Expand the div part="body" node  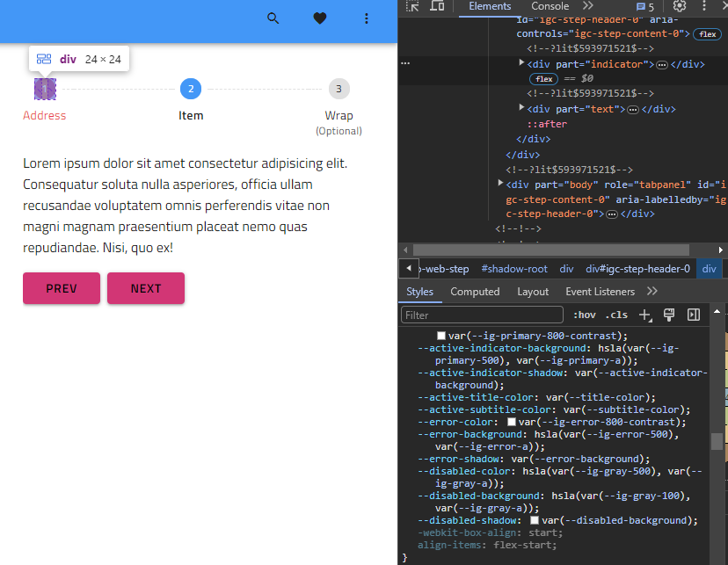tap(500, 184)
